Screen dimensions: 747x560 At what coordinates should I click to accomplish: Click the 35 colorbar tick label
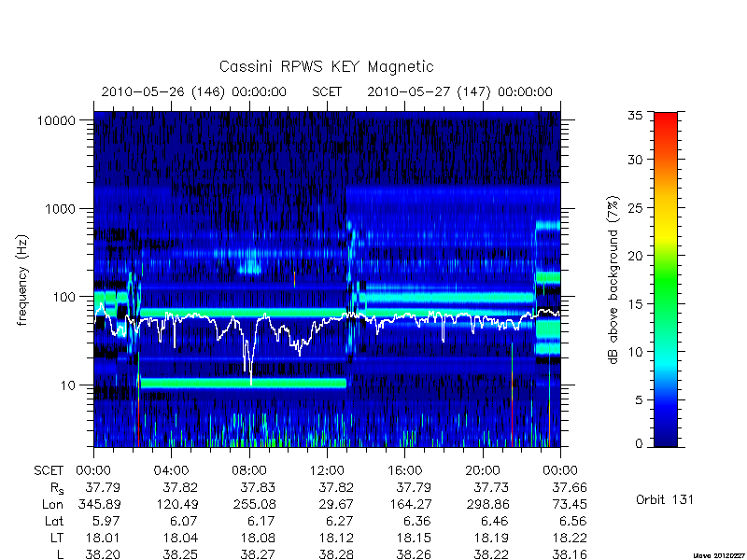tap(635, 116)
